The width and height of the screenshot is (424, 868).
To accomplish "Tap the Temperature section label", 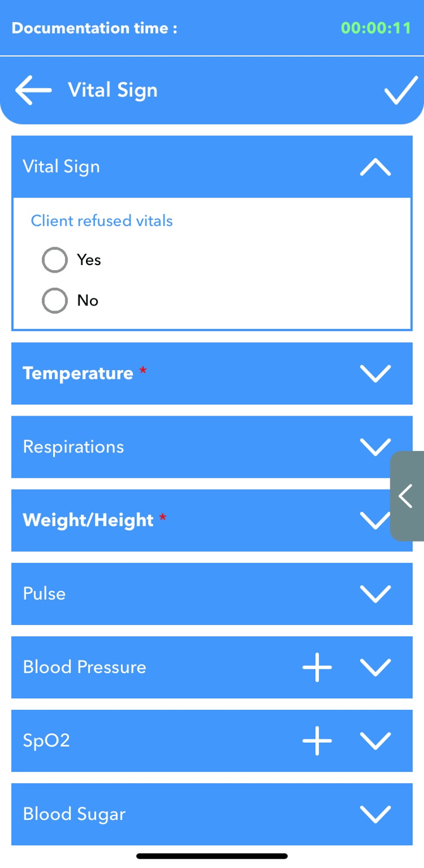I will point(78,373).
